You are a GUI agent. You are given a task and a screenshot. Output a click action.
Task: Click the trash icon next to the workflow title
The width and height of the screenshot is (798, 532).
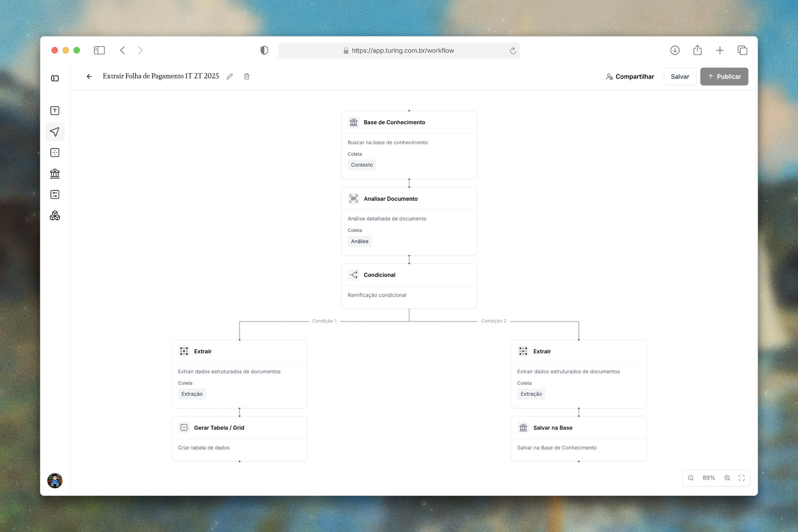pos(247,76)
